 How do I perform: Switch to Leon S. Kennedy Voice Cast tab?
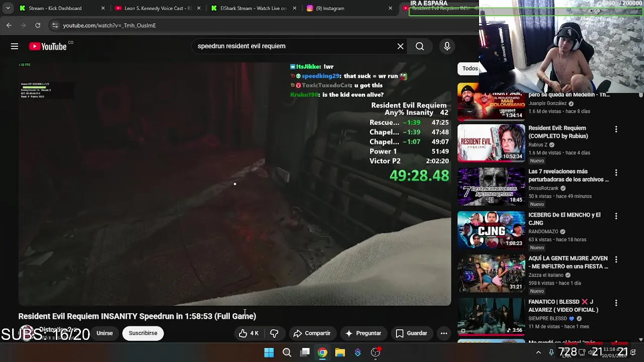point(158,8)
